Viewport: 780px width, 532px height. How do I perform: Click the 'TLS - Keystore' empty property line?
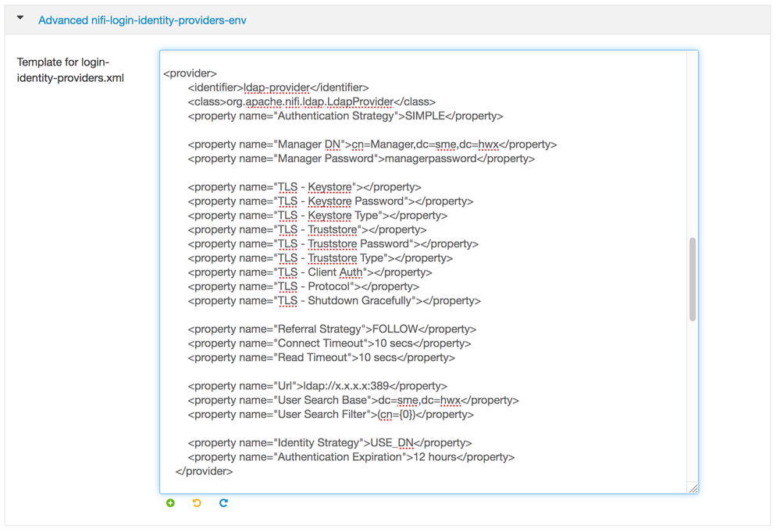tap(305, 187)
